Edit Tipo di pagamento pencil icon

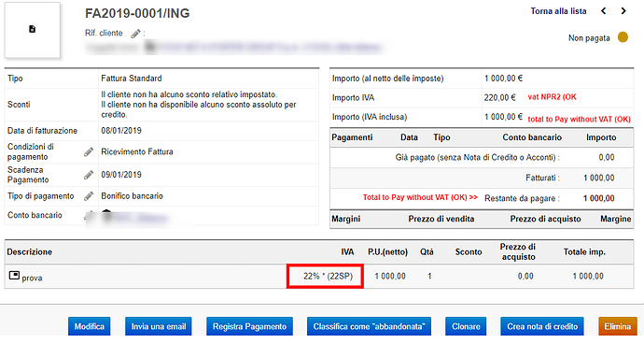(x=89, y=196)
